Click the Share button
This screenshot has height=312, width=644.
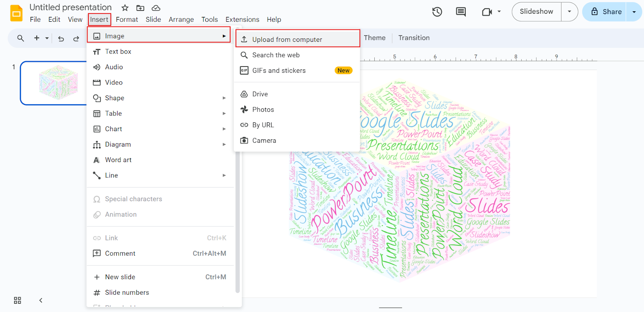pos(605,12)
